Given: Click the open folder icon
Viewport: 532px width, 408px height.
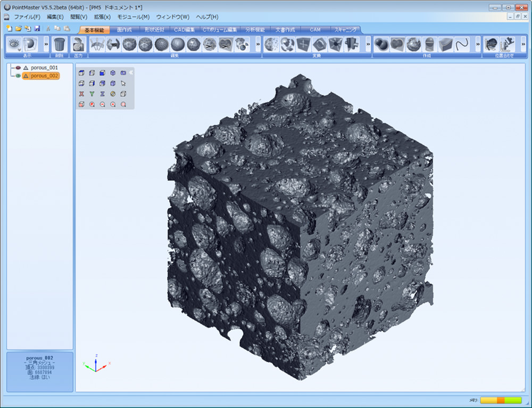Looking at the screenshot, I should point(18,29).
